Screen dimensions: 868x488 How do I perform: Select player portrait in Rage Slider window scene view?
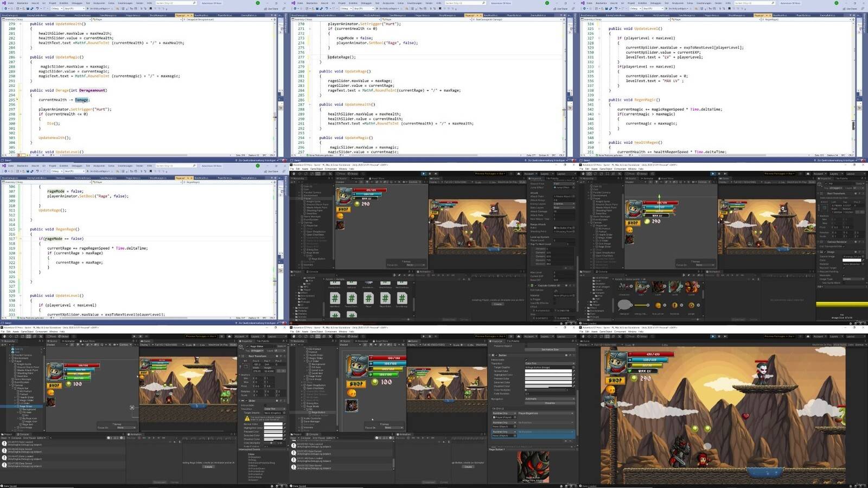tap(55, 372)
